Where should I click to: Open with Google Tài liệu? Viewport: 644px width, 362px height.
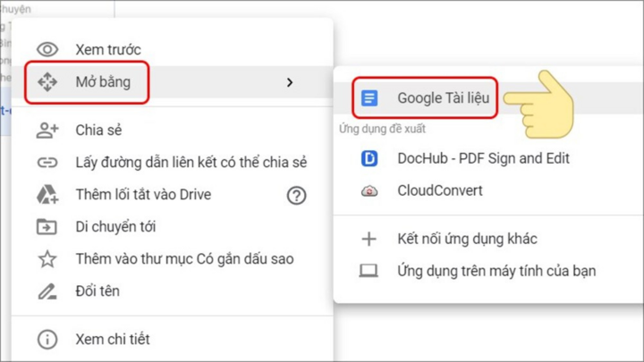point(488,98)
